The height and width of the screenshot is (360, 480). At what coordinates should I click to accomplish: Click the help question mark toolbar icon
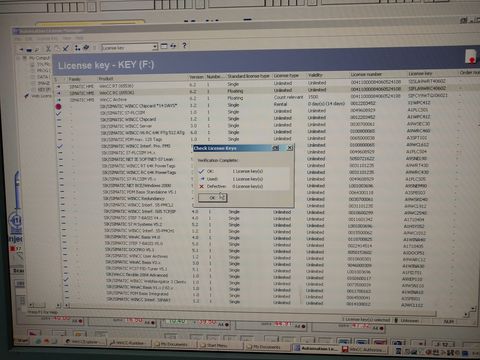[x=184, y=45]
